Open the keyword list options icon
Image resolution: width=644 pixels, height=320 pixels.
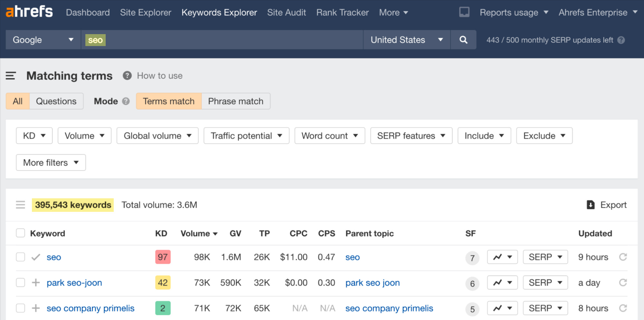(x=21, y=205)
